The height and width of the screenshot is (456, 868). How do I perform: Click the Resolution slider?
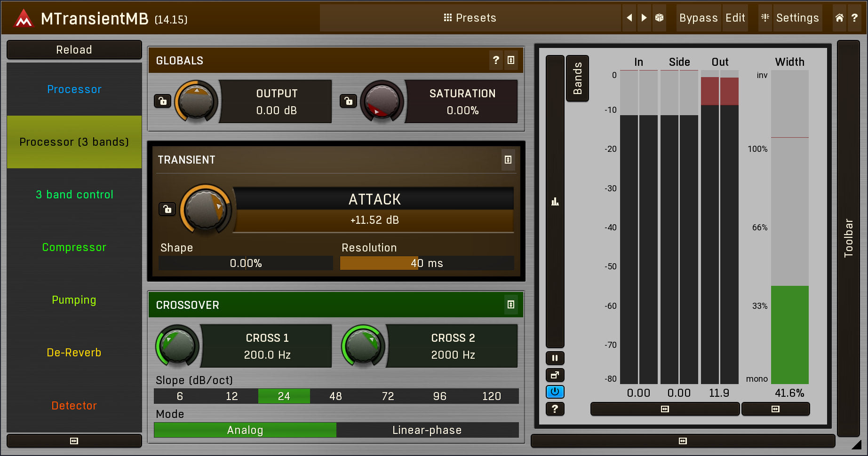click(x=427, y=263)
